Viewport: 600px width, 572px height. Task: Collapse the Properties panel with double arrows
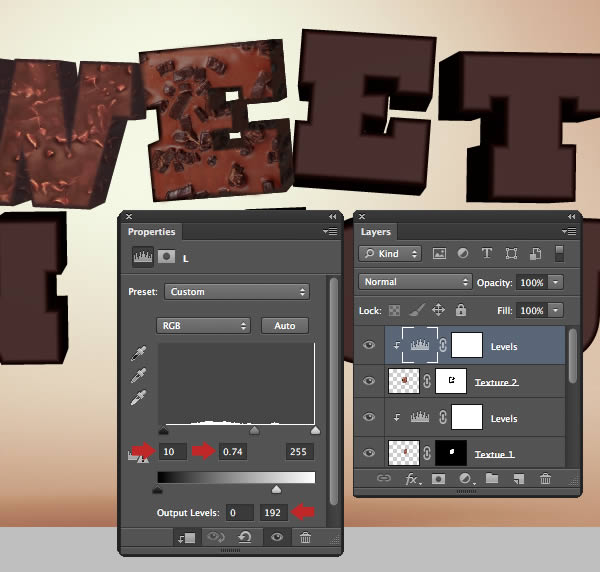tap(332, 217)
